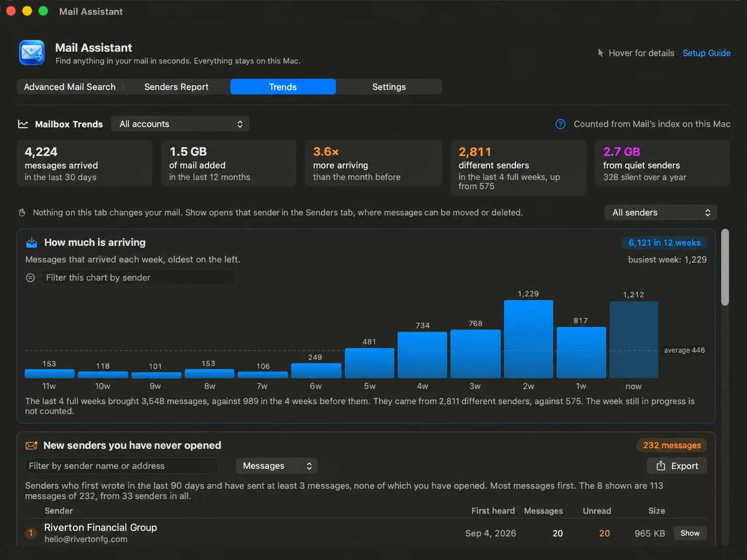Click hello@rivertonfg.com address
The width and height of the screenshot is (747, 560).
point(86,539)
